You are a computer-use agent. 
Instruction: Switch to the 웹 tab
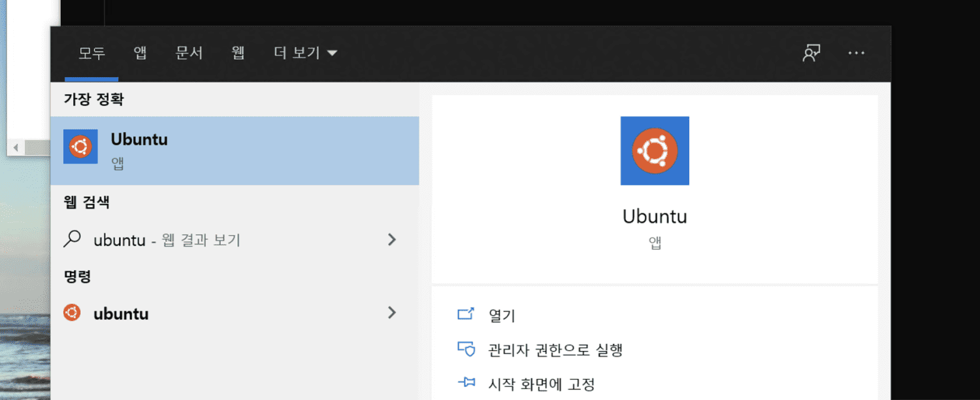click(238, 53)
